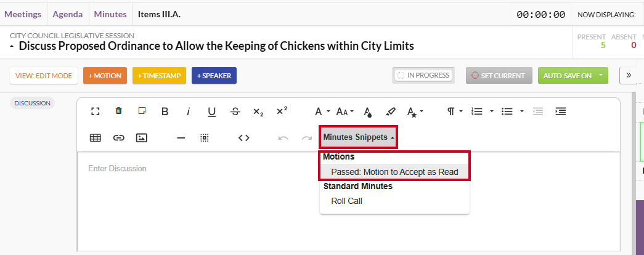Screen dimensions: 644x255
Task: Insert a table
Action: click(x=96, y=138)
